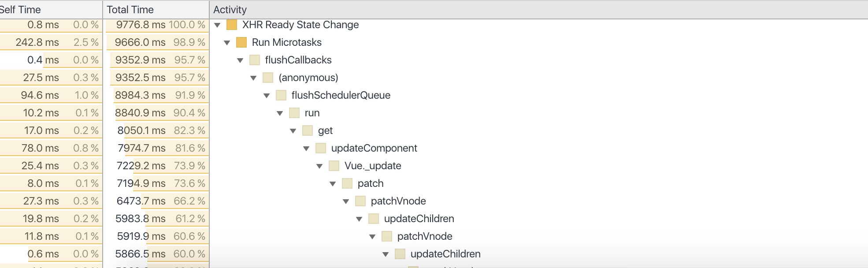Image resolution: width=868 pixels, height=268 pixels.
Task: Collapse the patch function disclosure triangle
Action: click(x=333, y=184)
